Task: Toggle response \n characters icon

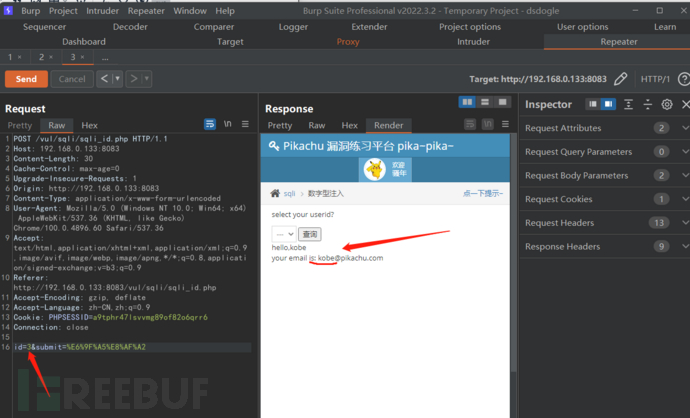Action: 488,125
